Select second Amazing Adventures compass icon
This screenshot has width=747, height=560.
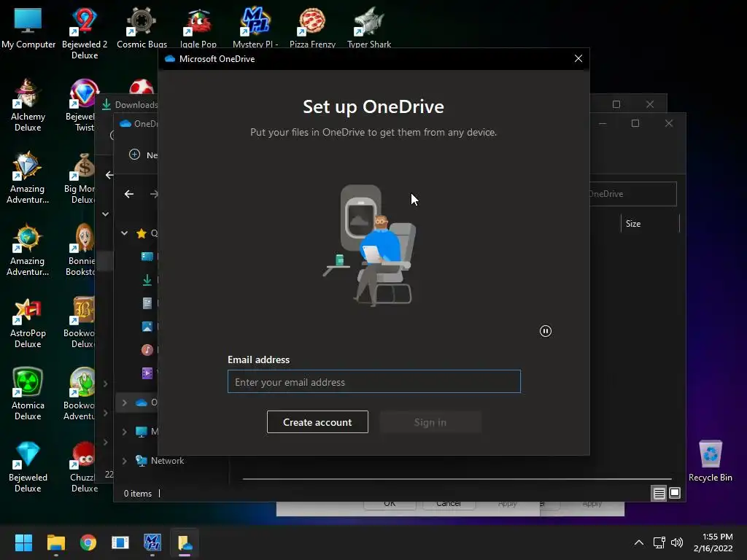pos(27,249)
